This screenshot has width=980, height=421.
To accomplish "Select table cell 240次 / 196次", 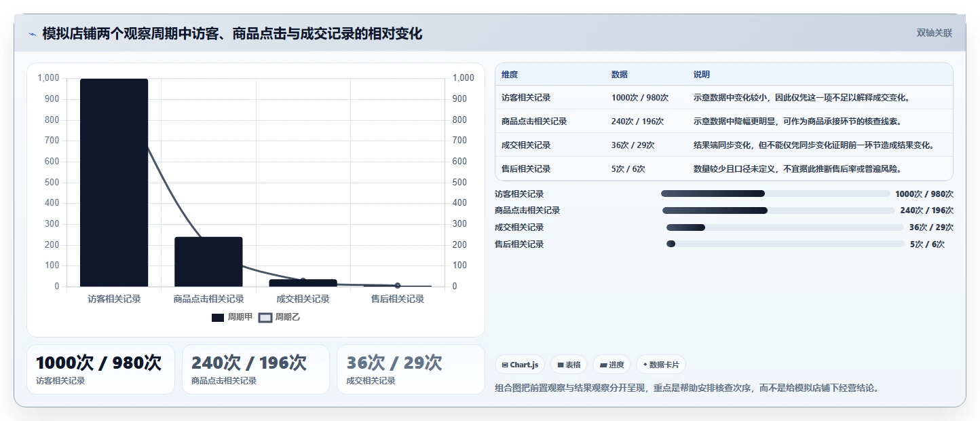I will click(637, 122).
